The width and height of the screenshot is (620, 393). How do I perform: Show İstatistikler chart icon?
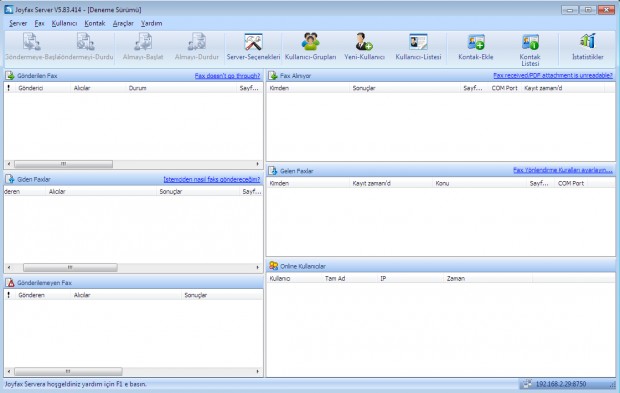588,42
